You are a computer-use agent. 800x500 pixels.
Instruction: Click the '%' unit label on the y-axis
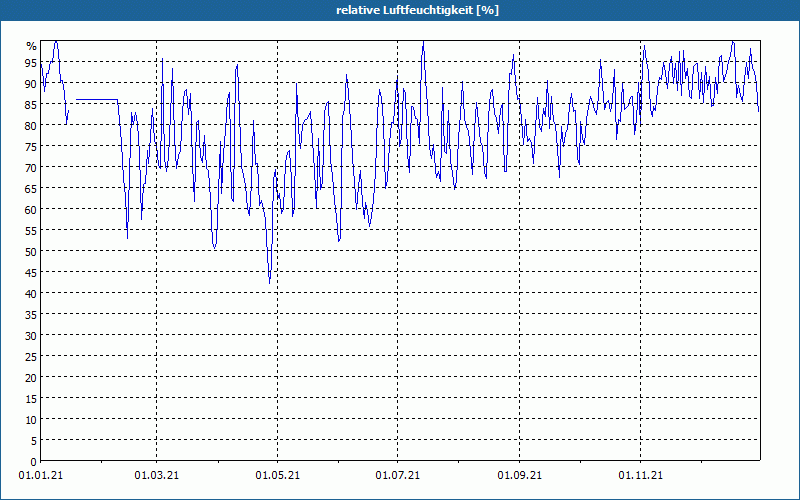[x=31, y=46]
